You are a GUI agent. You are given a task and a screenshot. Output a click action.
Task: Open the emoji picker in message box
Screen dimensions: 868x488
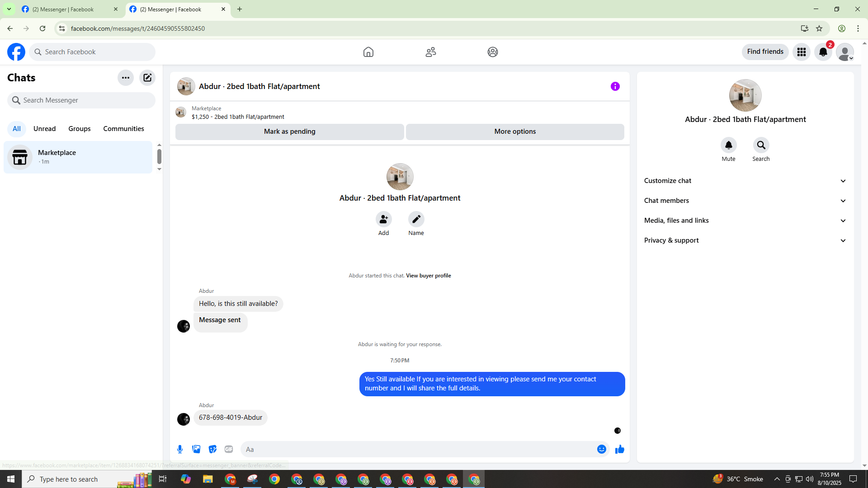tap(601, 449)
